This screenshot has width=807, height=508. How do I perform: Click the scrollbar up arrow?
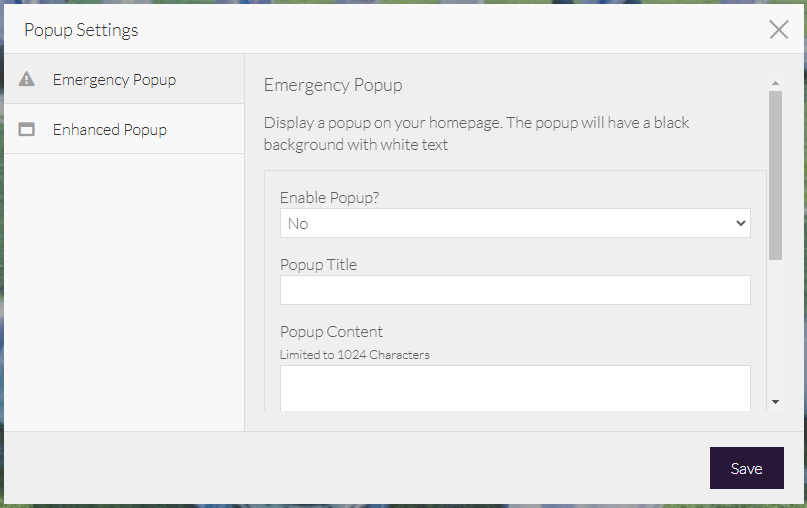pyautogui.click(x=775, y=83)
